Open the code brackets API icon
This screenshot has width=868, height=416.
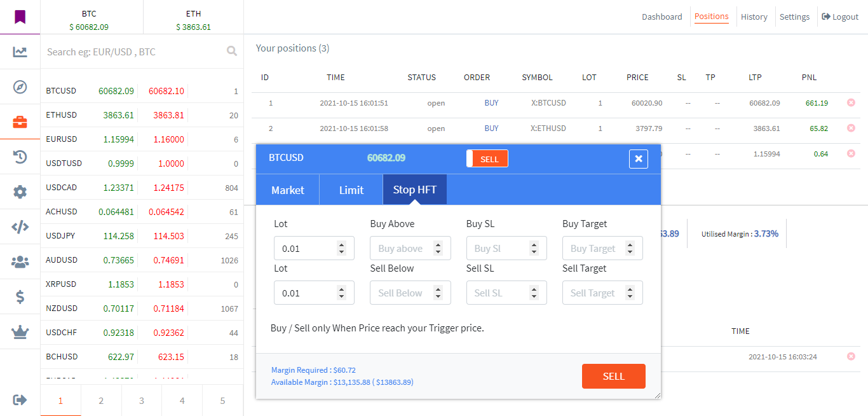[20, 226]
